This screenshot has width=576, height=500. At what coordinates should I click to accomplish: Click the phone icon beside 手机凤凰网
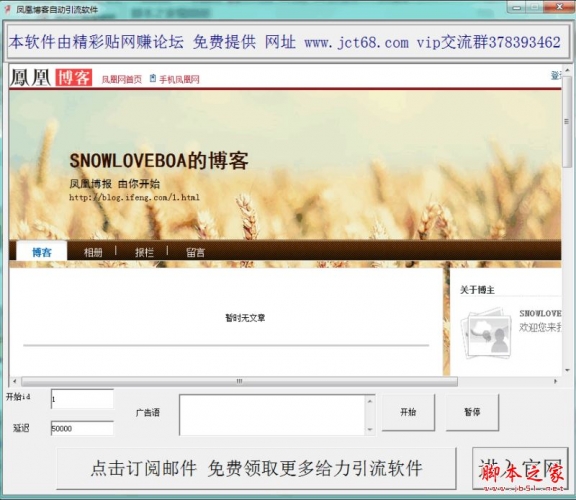pyautogui.click(x=153, y=78)
